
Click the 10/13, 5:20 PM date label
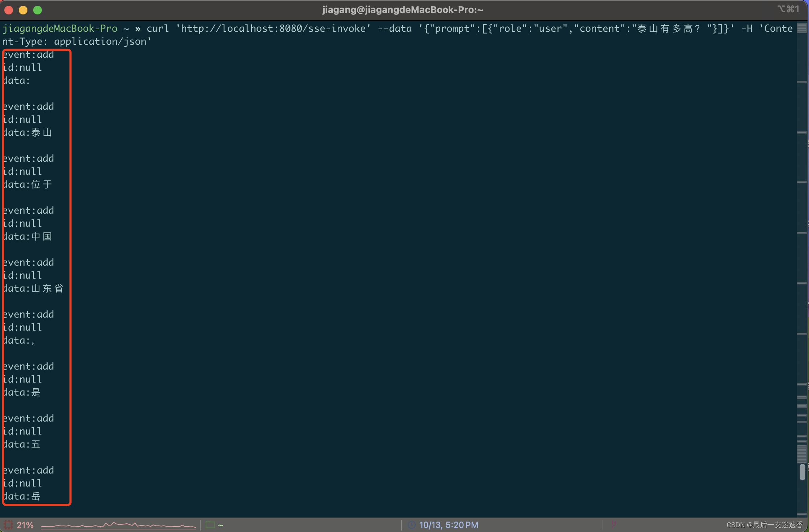click(x=449, y=525)
